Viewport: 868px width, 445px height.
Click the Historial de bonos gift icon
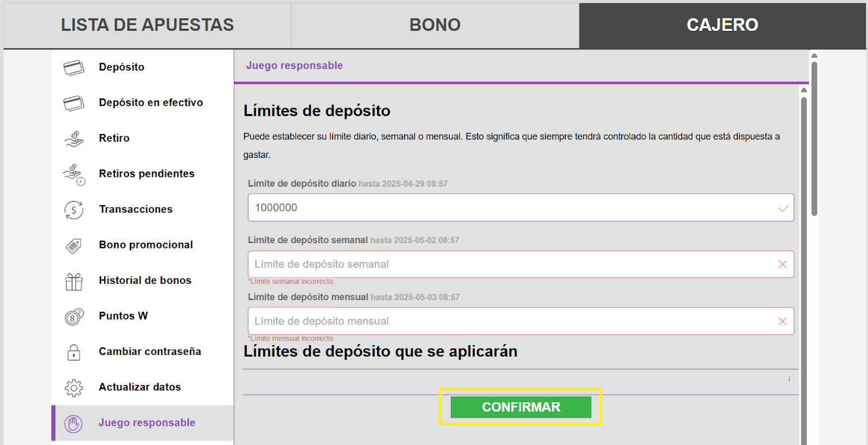pos(74,281)
